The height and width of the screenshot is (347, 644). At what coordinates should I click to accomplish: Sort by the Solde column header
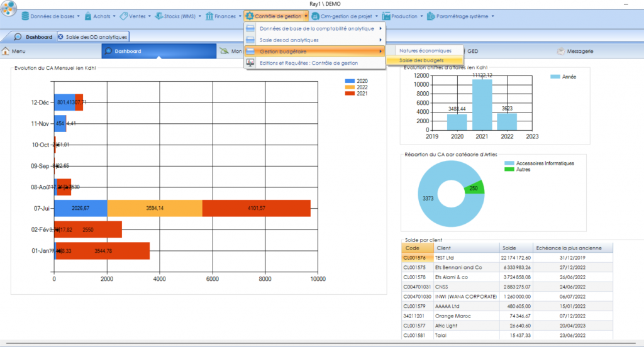pos(516,248)
